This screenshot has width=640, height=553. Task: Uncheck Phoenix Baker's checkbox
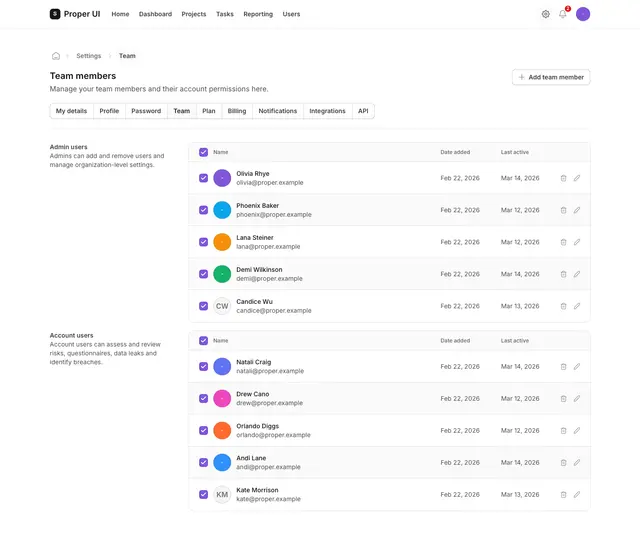click(203, 210)
